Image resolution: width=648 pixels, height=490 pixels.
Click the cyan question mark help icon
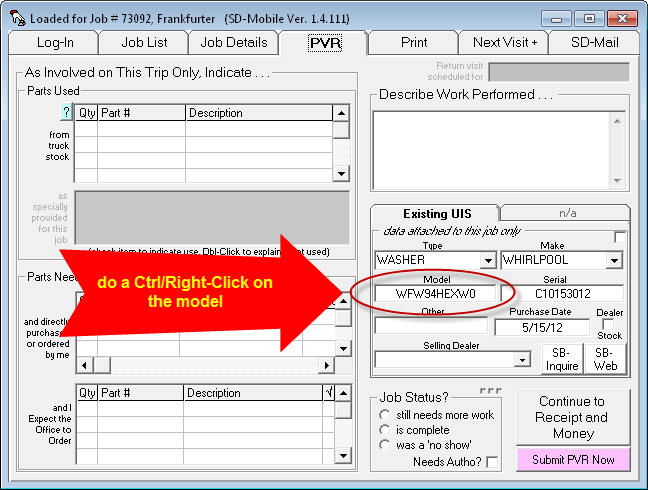click(67, 113)
